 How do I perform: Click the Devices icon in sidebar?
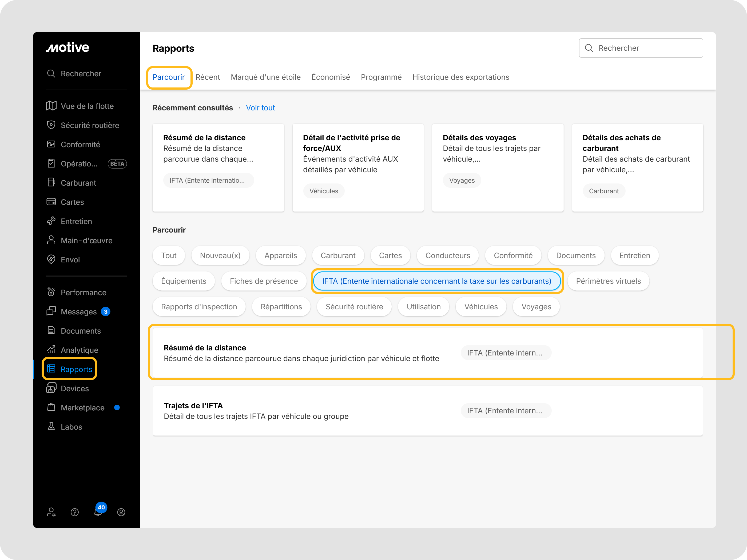pyautogui.click(x=51, y=388)
